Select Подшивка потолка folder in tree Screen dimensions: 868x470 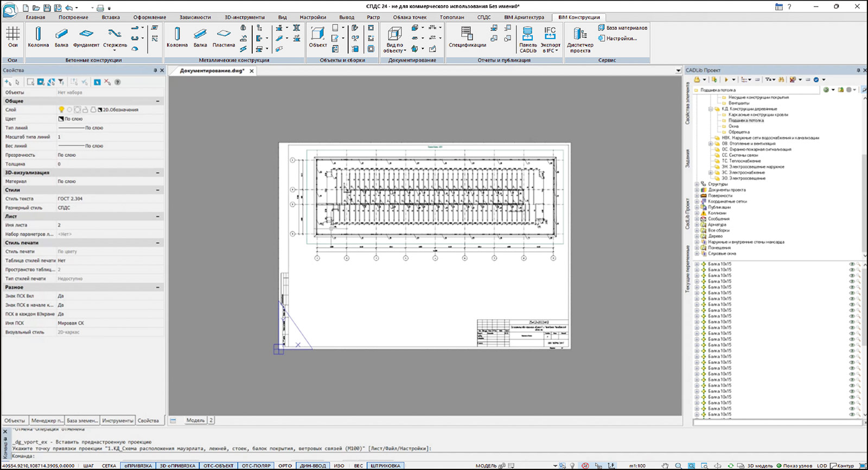tap(746, 120)
